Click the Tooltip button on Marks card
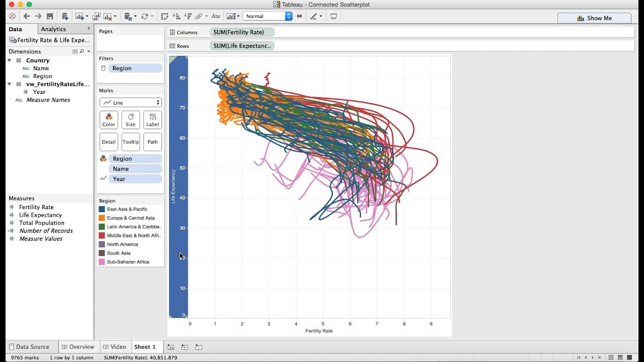Image resolution: width=644 pixels, height=362 pixels. coord(131,142)
